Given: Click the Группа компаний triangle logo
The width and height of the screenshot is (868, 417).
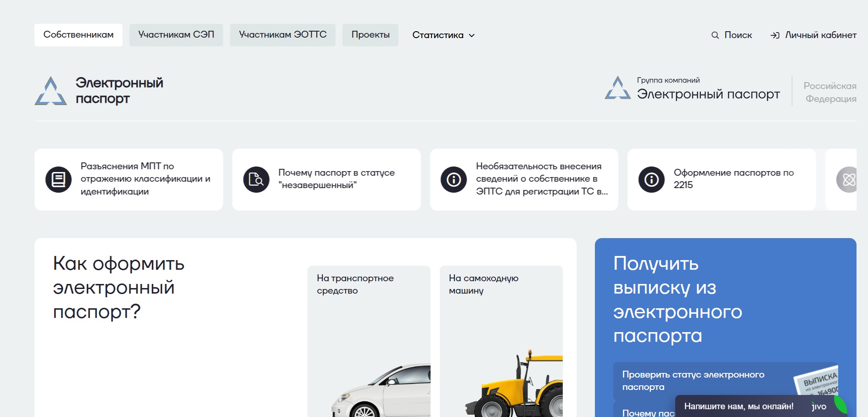Looking at the screenshot, I should [618, 88].
